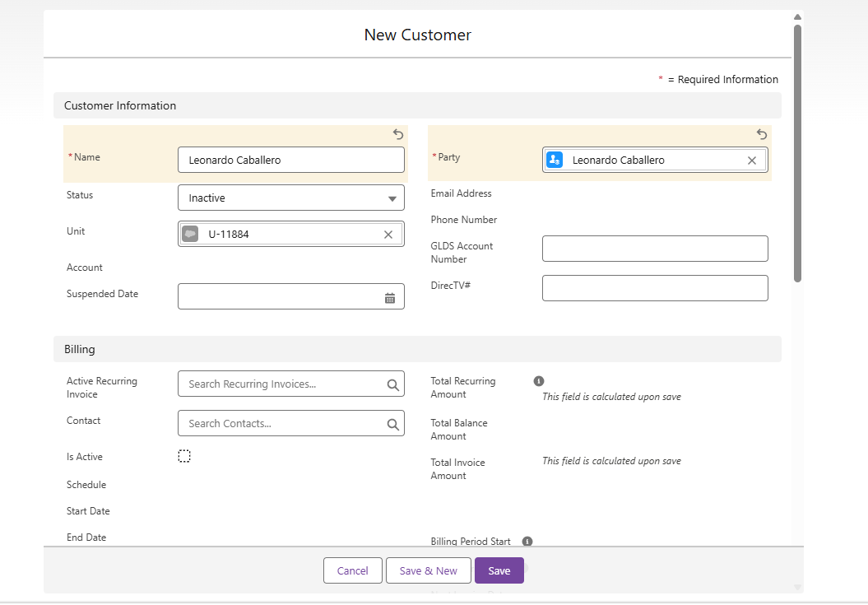Screen dimensions: 868x605
Task: Click the dialog vertical scrollbar thumb
Action: (798, 153)
